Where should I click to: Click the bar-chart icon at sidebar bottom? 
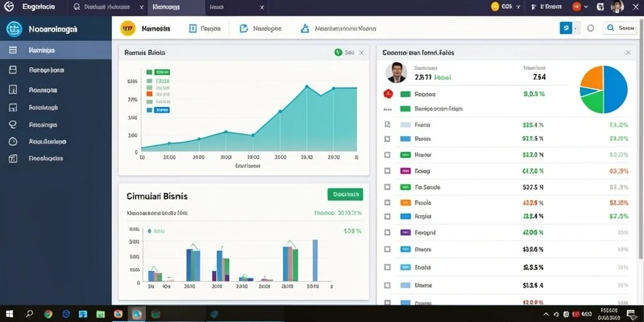pos(13,158)
